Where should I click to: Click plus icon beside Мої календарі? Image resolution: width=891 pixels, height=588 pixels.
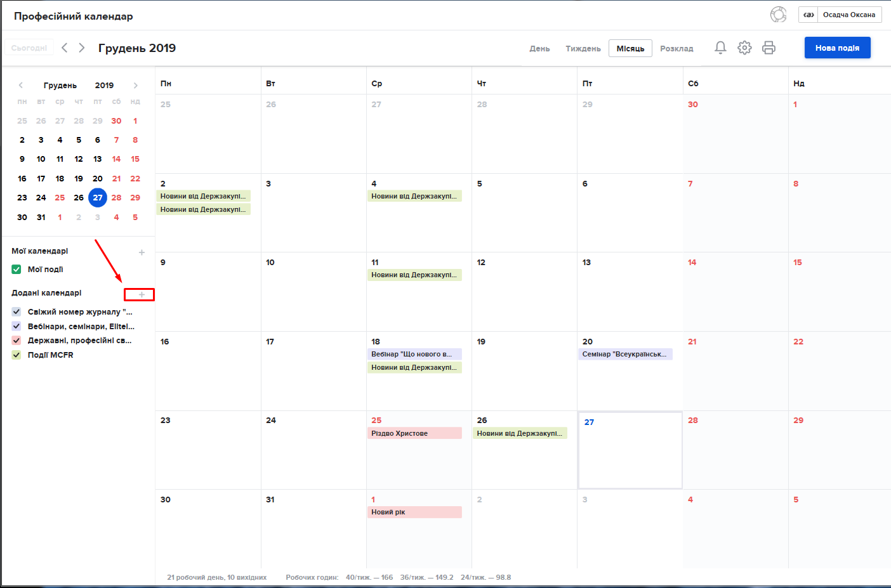coord(142,252)
